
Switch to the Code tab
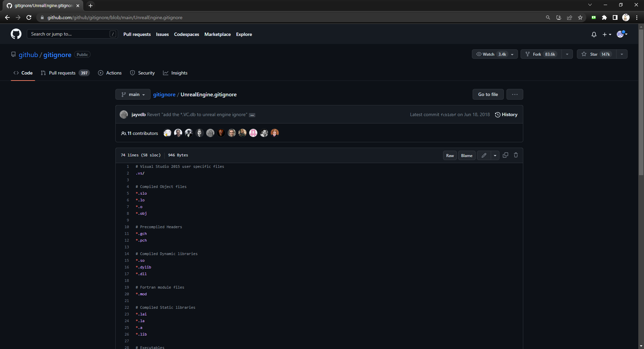tap(23, 73)
